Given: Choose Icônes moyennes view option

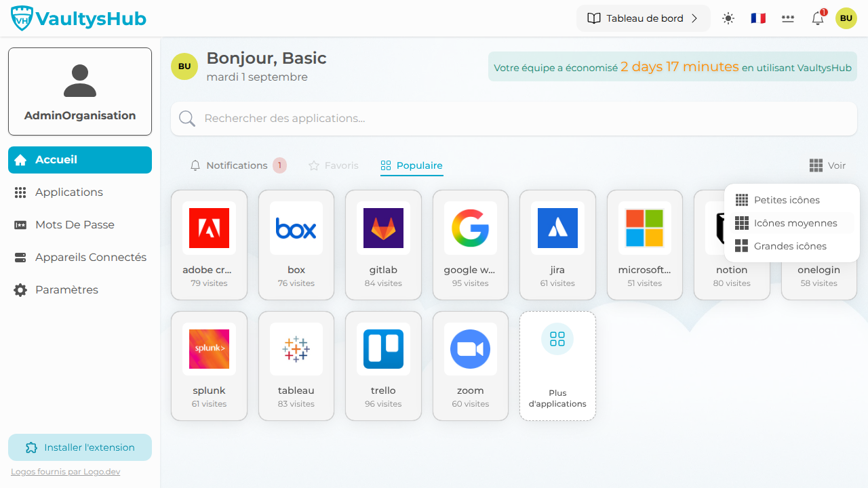Looking at the screenshot, I should tap(792, 223).
